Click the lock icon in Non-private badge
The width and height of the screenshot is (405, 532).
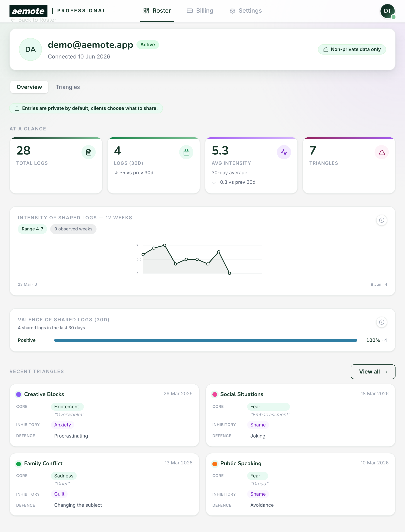click(x=326, y=49)
